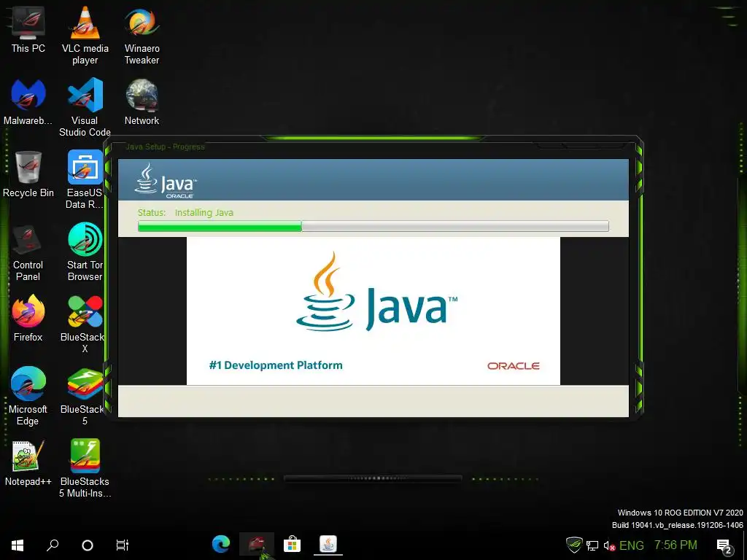747x560 pixels.
Task: Click the muted volume tray icon
Action: point(609,545)
